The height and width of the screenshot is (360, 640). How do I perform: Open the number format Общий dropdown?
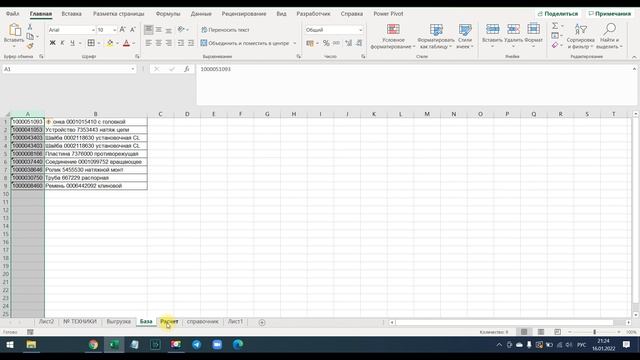click(x=360, y=30)
